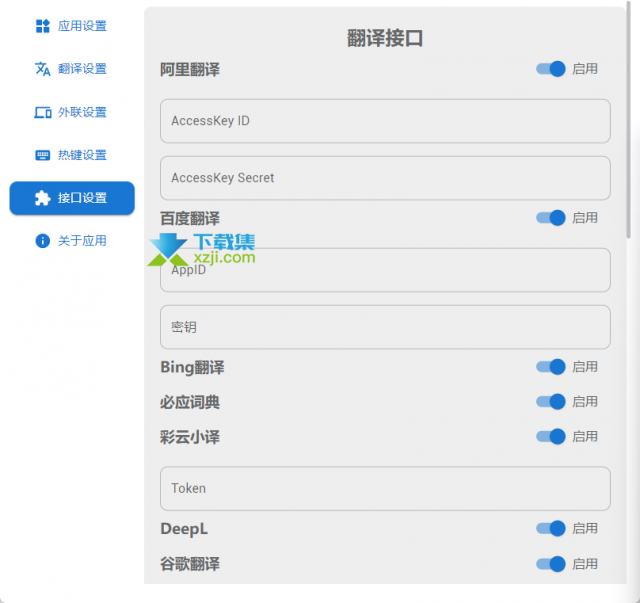Open 关于应用 page
Viewport: 640px width, 603px height.
pos(72,241)
